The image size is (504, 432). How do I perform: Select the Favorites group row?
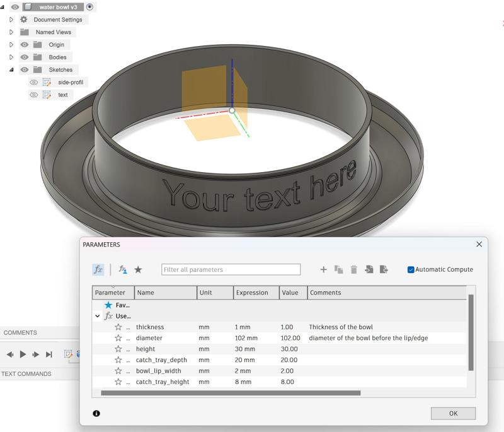click(x=279, y=305)
